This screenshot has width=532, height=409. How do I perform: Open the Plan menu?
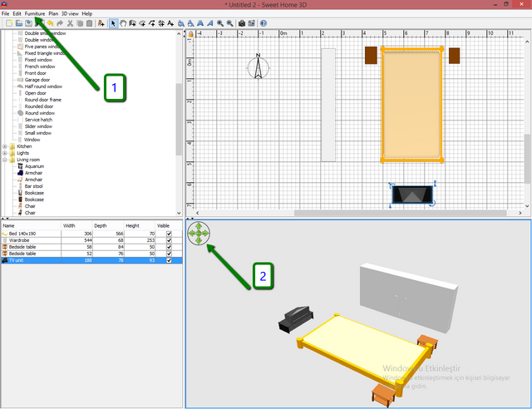(53, 13)
